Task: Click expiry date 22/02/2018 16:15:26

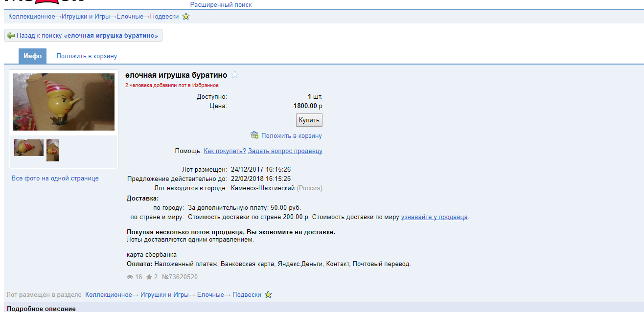Action: [x=261, y=178]
